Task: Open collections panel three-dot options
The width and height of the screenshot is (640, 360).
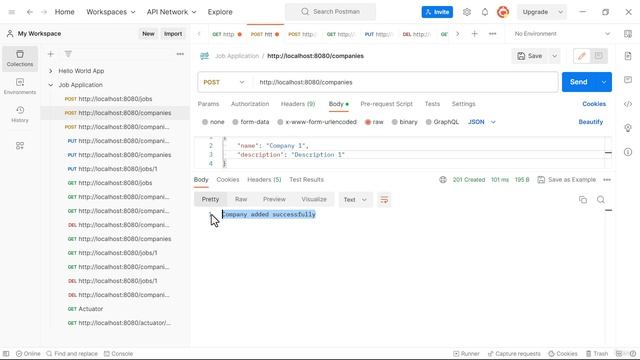Action: pyautogui.click(x=180, y=54)
